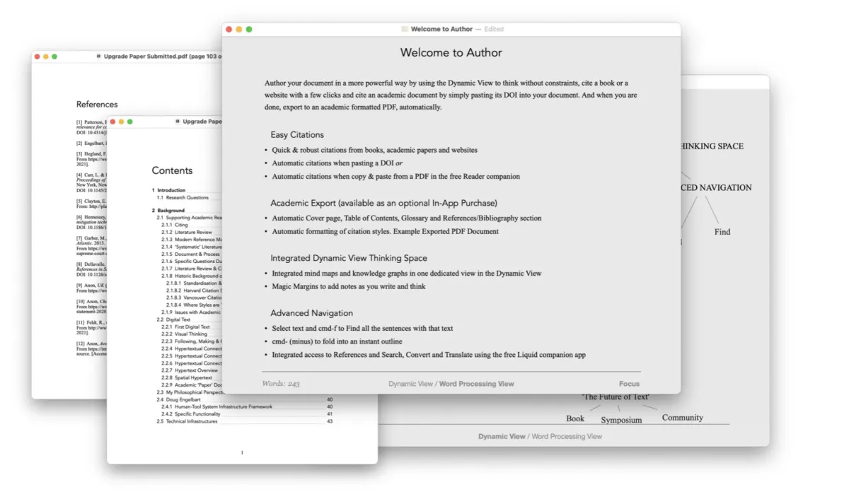Image resolution: width=849 pixels, height=504 pixels.
Task: Zoom the Welcome to Author window with green button
Action: point(249,29)
